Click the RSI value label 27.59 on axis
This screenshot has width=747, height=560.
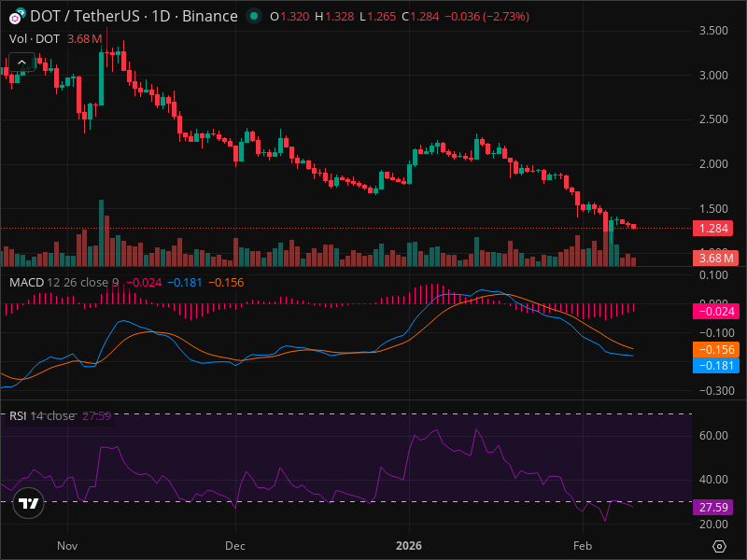[712, 507]
